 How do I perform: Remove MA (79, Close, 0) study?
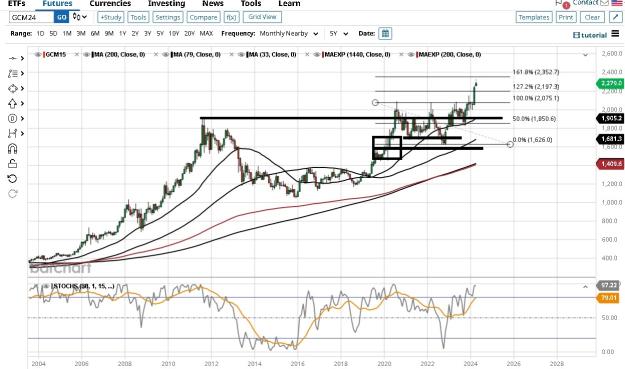231,55
